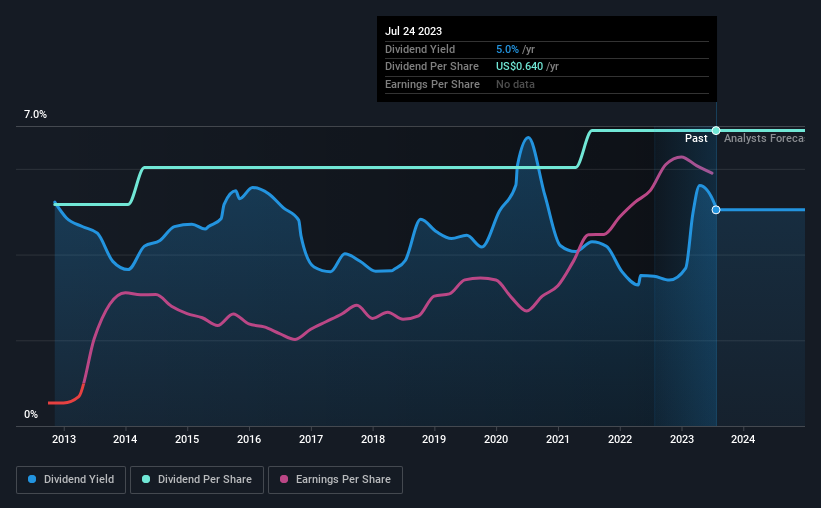Click the teal data point marker at Jul 2023
The height and width of the screenshot is (508, 821).
(716, 130)
